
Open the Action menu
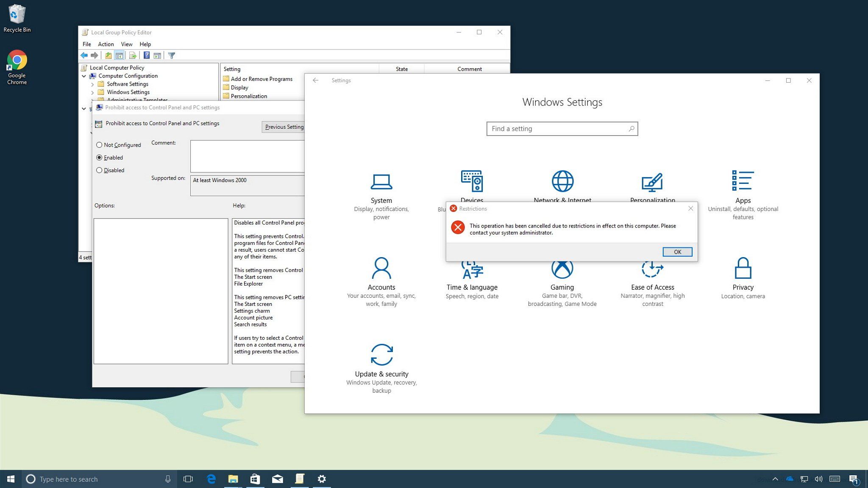click(106, 44)
